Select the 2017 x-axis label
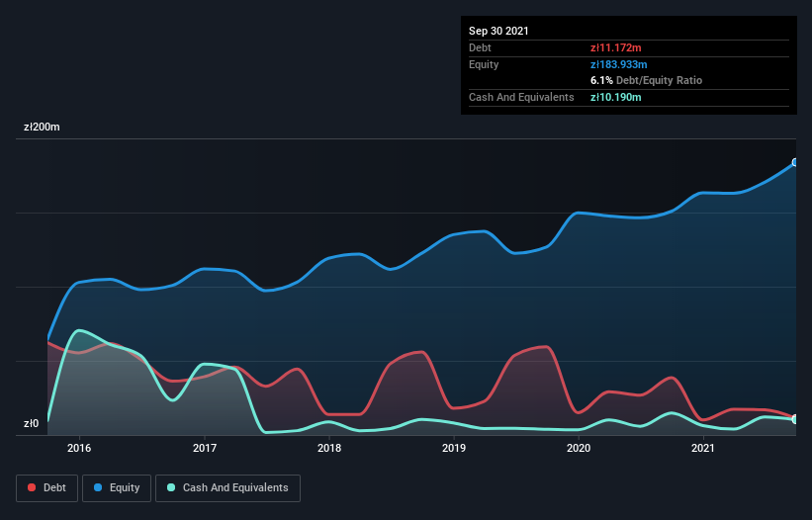Viewport: 812px width, 520px height. tap(205, 448)
